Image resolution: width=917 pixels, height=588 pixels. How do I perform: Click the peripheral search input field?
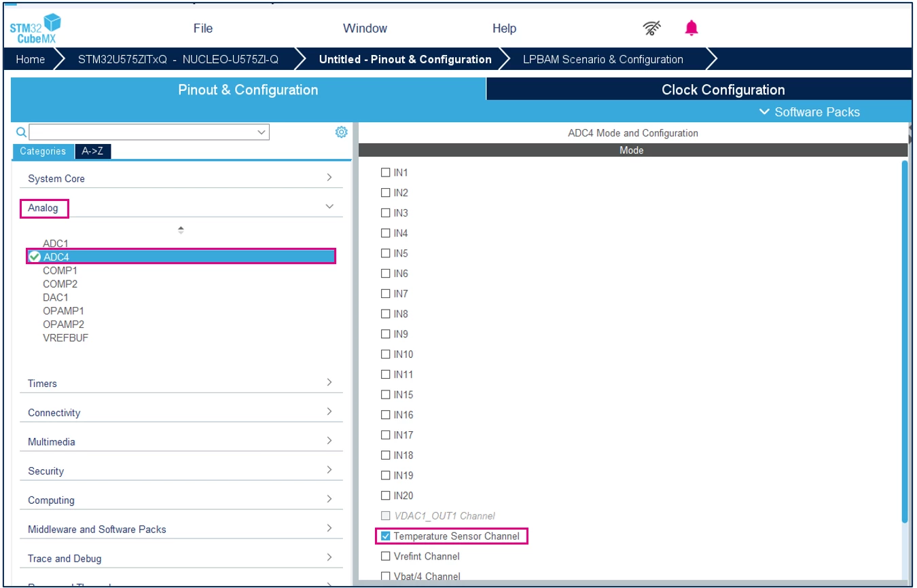coord(149,132)
